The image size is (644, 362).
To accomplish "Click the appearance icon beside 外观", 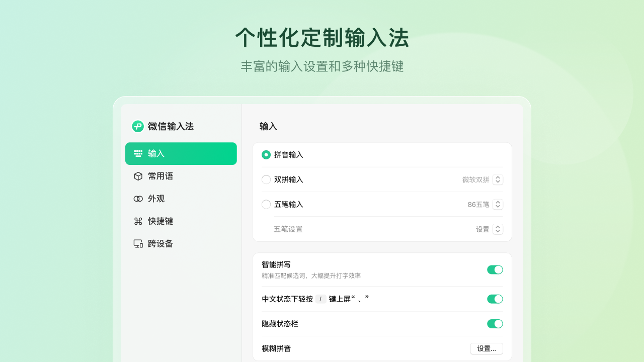I will click(137, 199).
